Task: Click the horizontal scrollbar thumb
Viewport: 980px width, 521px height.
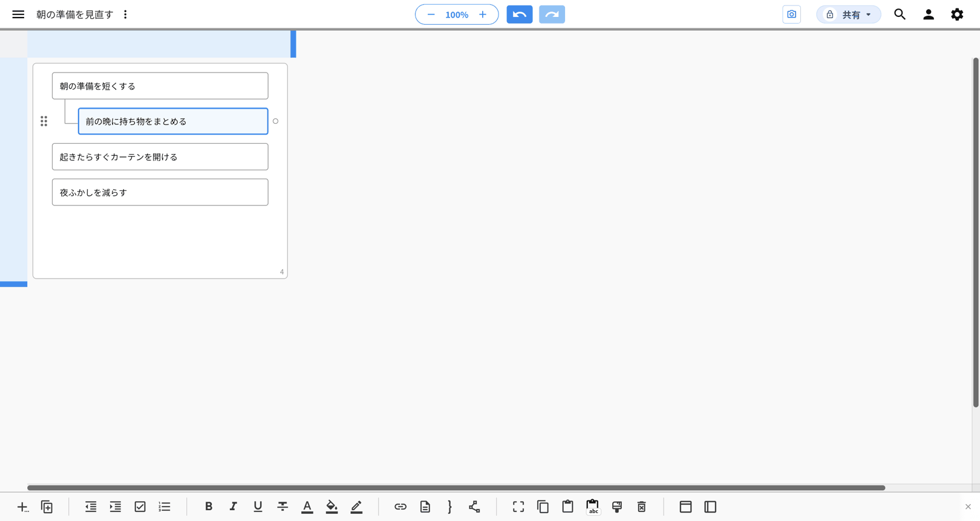Action: pyautogui.click(x=456, y=488)
